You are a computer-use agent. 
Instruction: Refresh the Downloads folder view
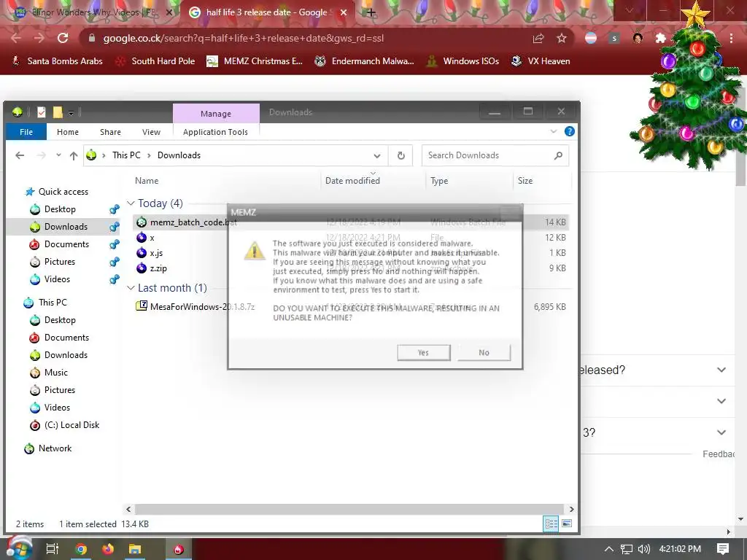tap(401, 156)
